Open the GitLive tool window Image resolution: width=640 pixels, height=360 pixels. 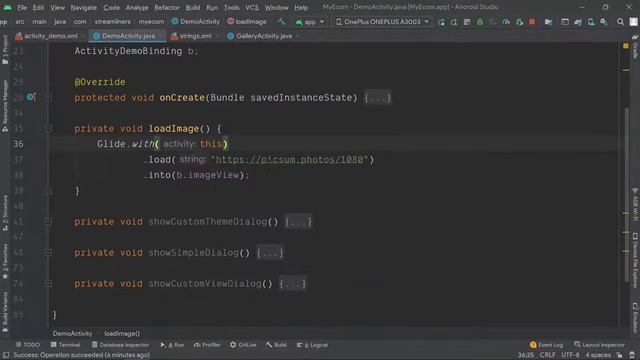click(243, 345)
